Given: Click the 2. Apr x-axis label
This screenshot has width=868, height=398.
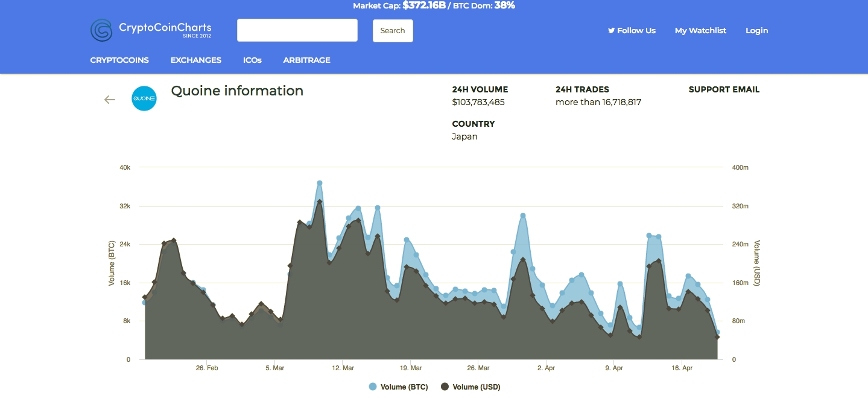Looking at the screenshot, I should [x=546, y=367].
